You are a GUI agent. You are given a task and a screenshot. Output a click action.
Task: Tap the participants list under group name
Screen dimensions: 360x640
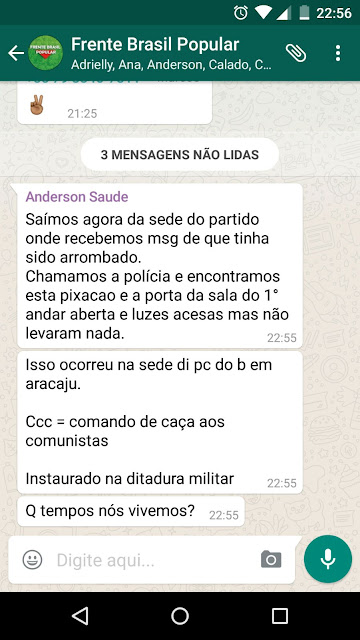(171, 65)
